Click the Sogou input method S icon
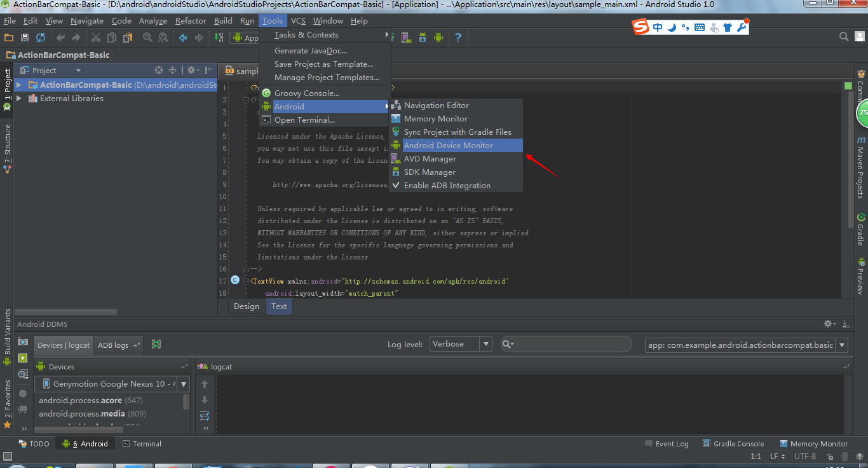Image resolution: width=868 pixels, height=468 pixels. pyautogui.click(x=641, y=27)
